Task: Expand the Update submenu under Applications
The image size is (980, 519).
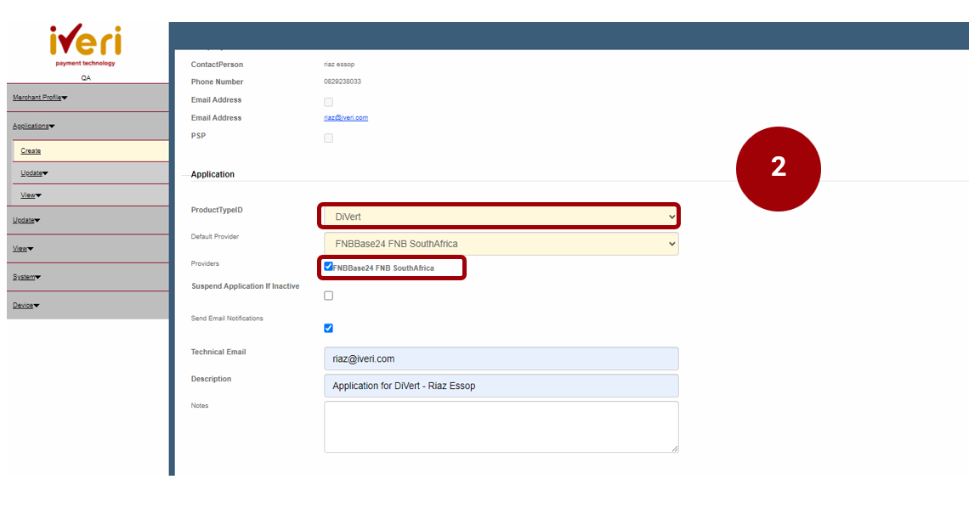Action: pos(34,173)
